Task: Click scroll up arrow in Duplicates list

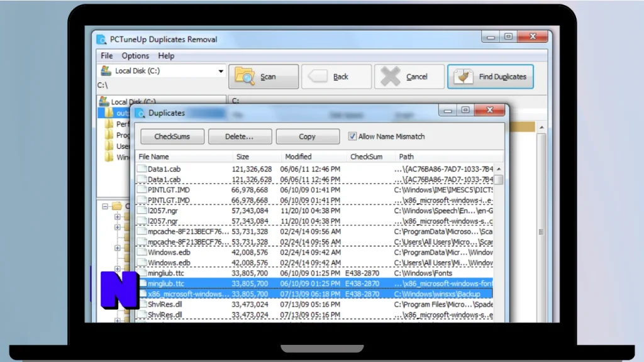Action: coord(499,168)
